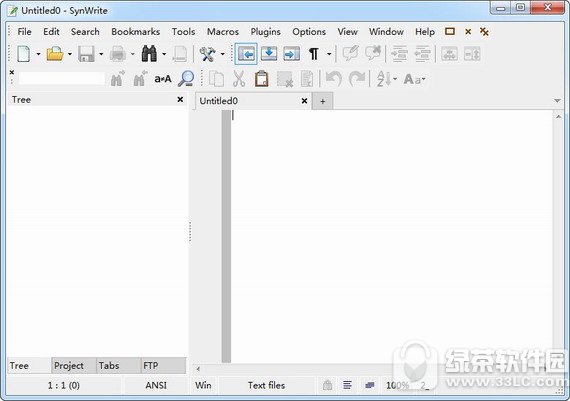The height and width of the screenshot is (401, 570).
Task: Open the New file dropdown arrow
Action: click(38, 55)
